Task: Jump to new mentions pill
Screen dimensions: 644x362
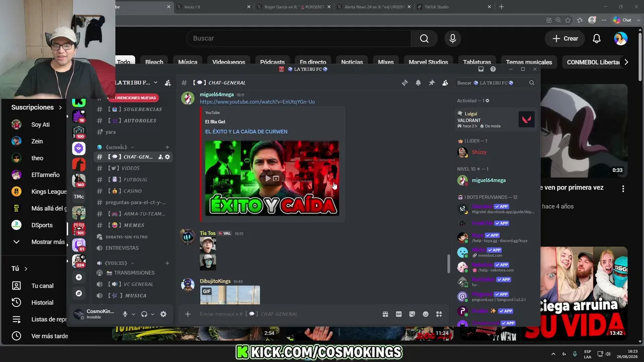Action: tap(134, 98)
